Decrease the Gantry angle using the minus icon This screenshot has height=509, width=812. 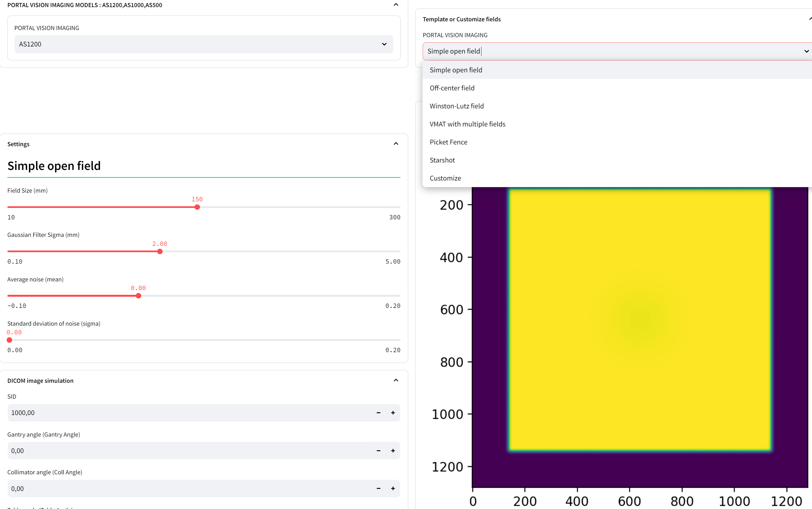tap(379, 451)
